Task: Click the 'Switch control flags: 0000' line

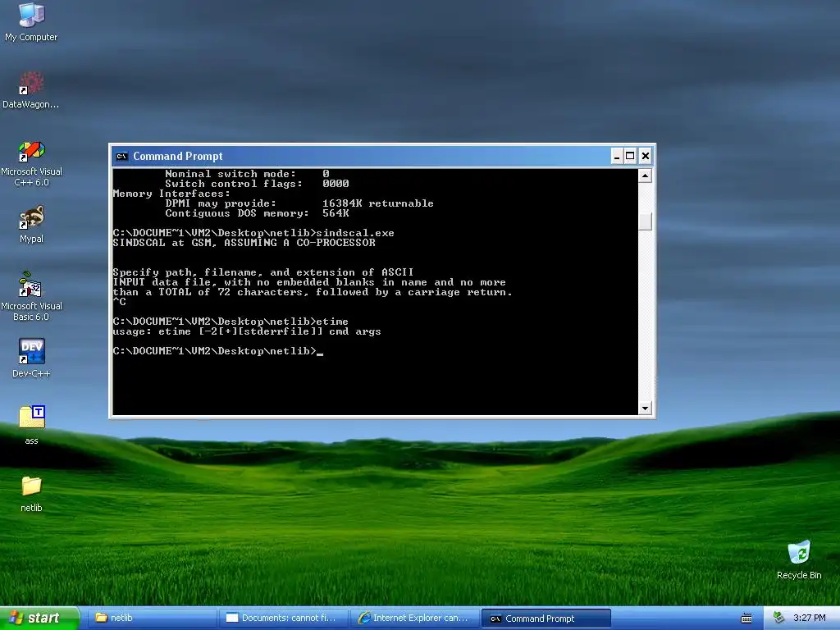Action: tap(257, 184)
